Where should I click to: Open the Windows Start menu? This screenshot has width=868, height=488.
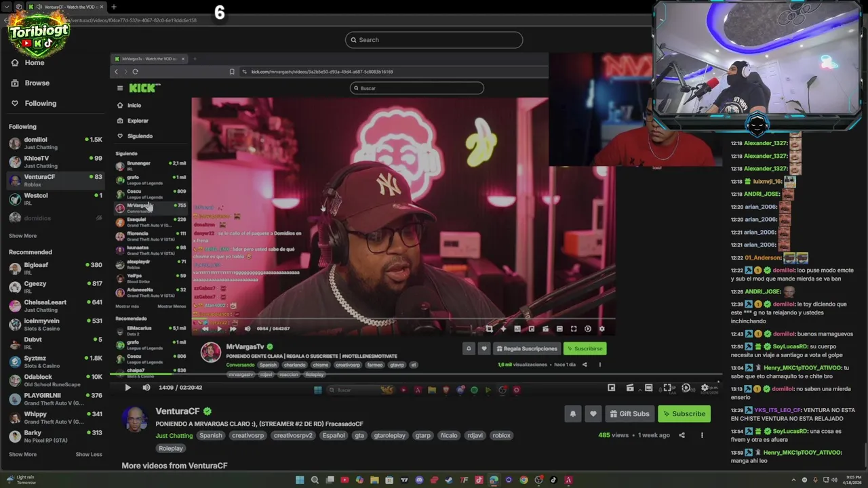coord(300,481)
